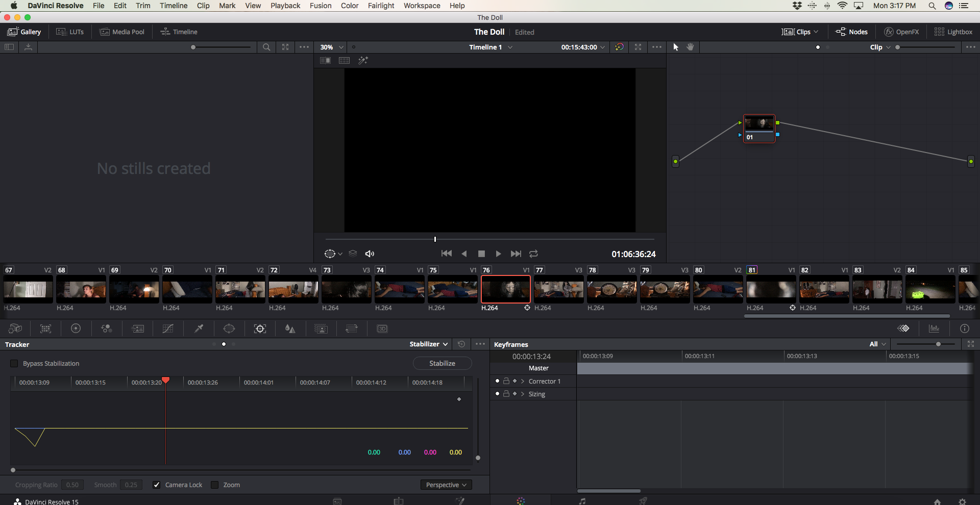Open the Motion Effects palette
Viewport: 980px width, 505px height.
click(x=138, y=329)
